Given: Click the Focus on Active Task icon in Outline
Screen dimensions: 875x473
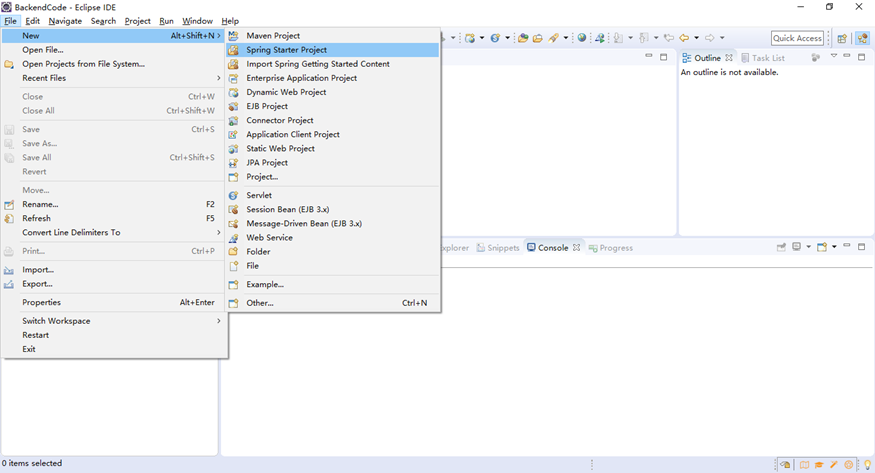Looking at the screenshot, I should click(x=815, y=57).
